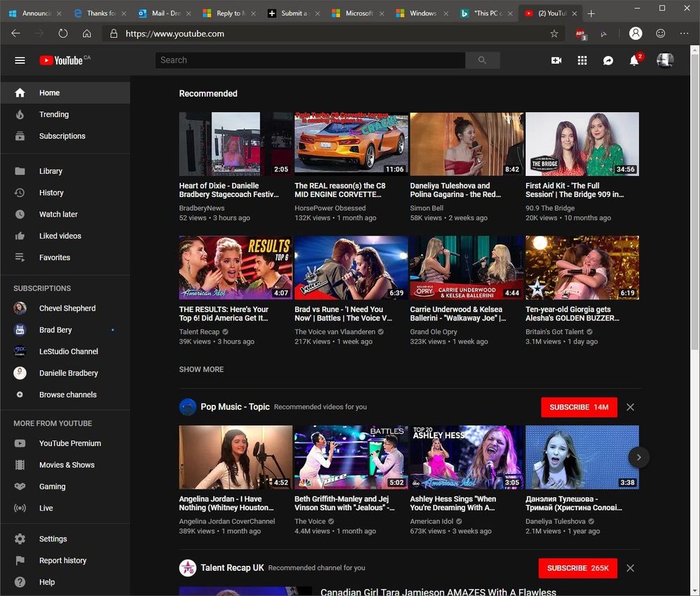The image size is (700, 596).
Task: Open the Britain's Got Talent channel link
Action: pyautogui.click(x=554, y=332)
